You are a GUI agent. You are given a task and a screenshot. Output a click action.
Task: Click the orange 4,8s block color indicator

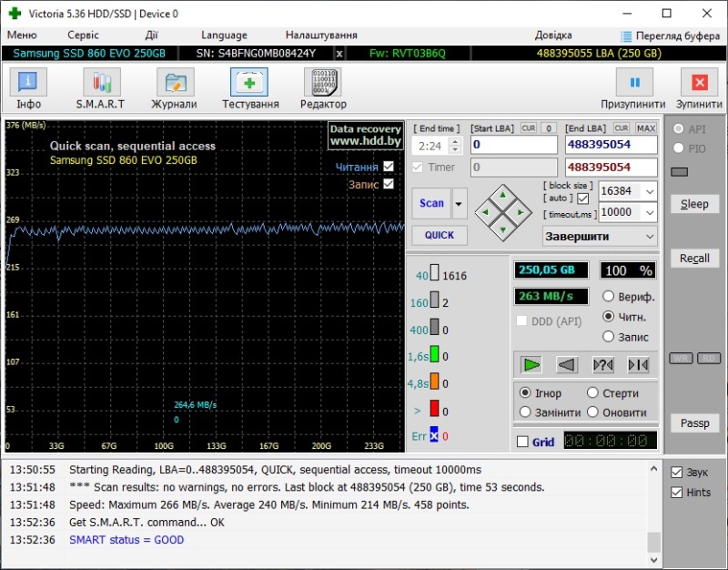click(x=435, y=381)
